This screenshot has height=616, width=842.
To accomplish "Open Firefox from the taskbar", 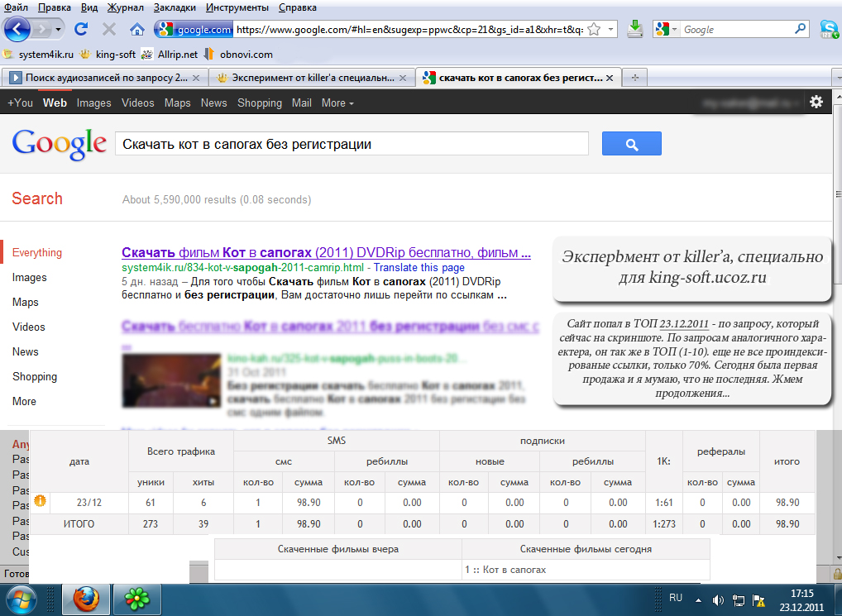I will [87, 599].
